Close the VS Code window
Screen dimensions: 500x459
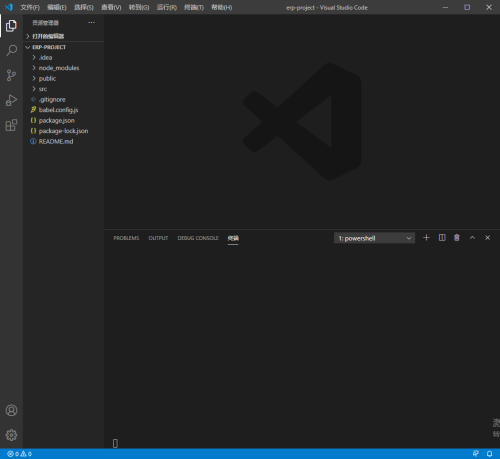coord(489,7)
